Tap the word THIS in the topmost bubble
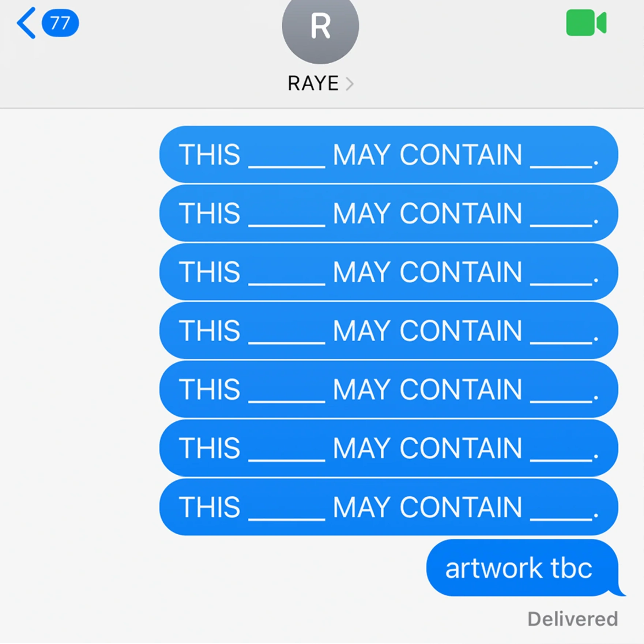 (210, 155)
